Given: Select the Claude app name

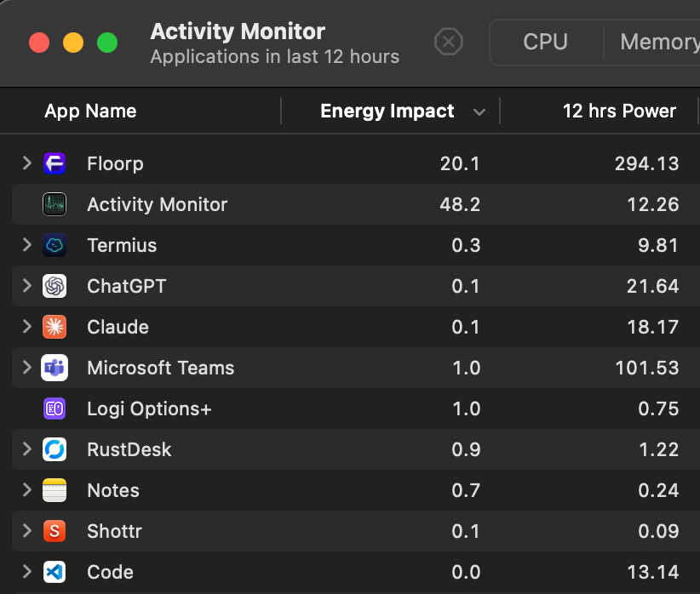Looking at the screenshot, I should pyautogui.click(x=118, y=327).
